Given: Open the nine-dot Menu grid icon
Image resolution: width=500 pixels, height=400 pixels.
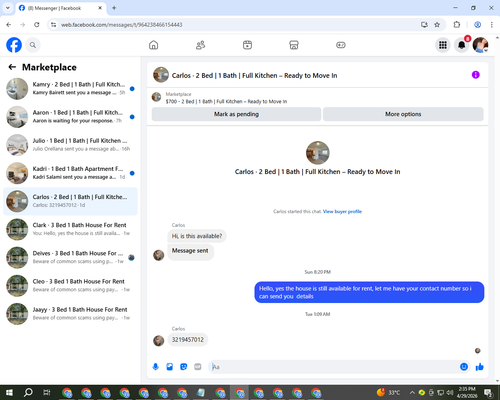Looking at the screenshot, I should [443, 45].
